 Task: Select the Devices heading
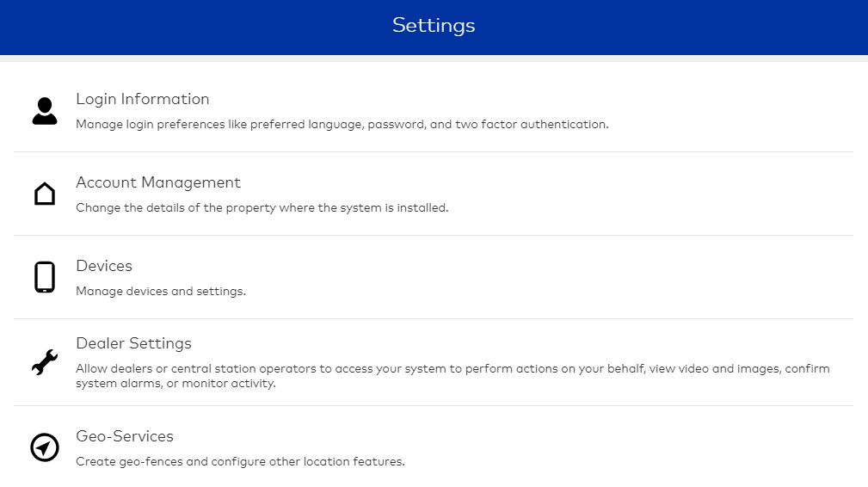point(104,266)
